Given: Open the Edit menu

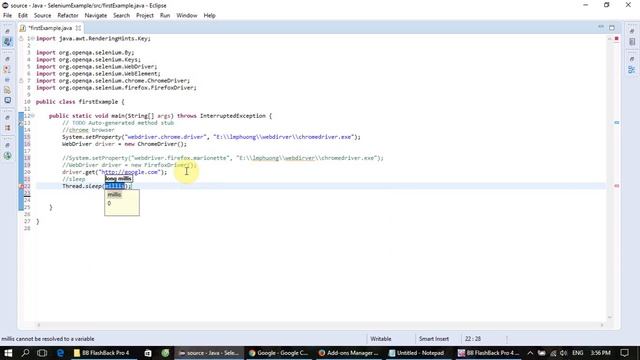Looking at the screenshot, I should pyautogui.click(x=23, y=16).
